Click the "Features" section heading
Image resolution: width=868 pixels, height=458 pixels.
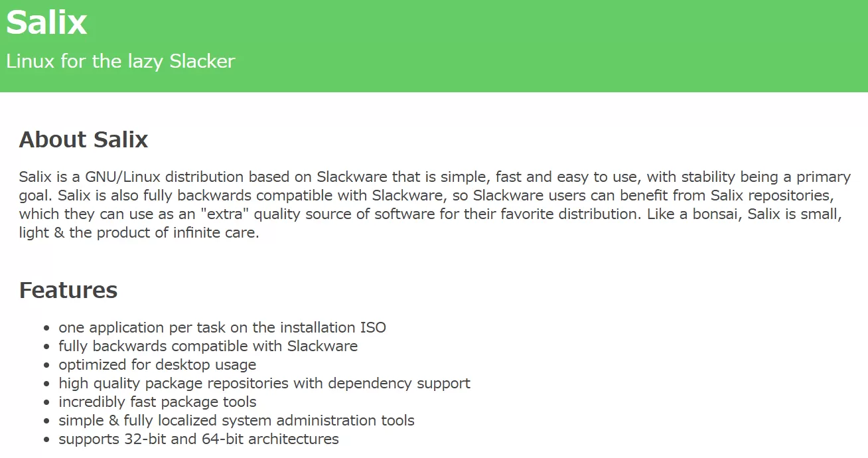point(68,290)
